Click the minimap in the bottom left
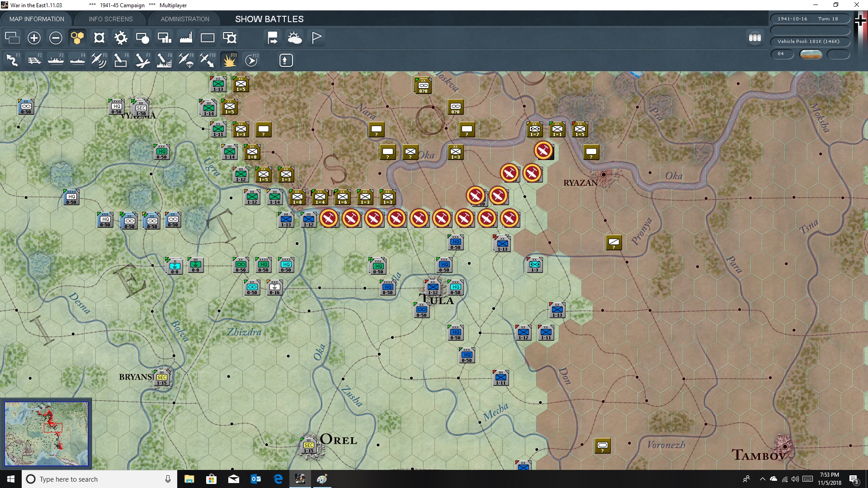Image resolution: width=868 pixels, height=488 pixels. point(46,433)
